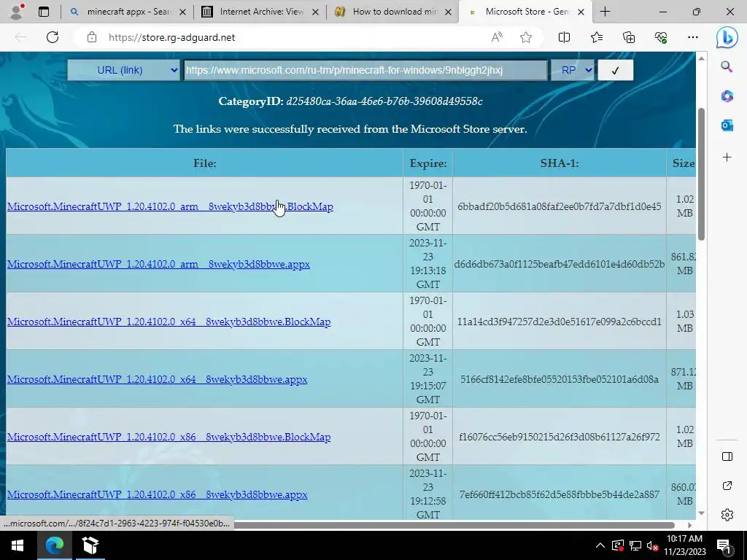Screen dimensions: 747x560
Task: Open Windows Start menu
Action: point(18,545)
